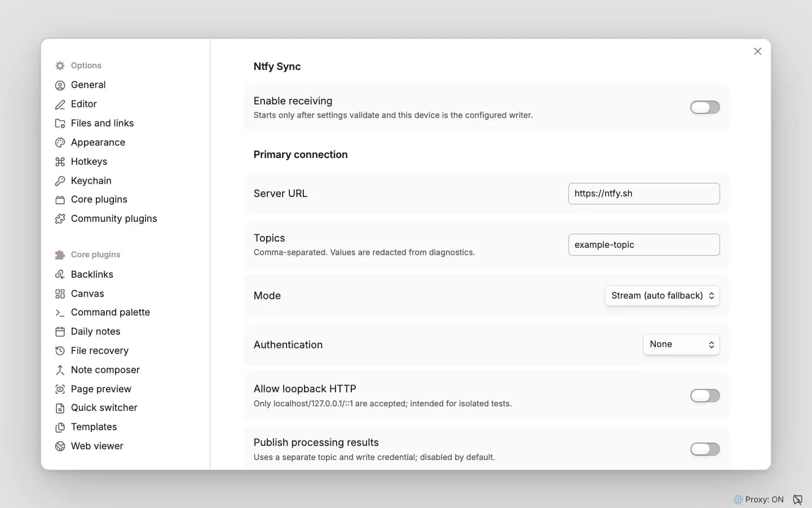Click the Keychain key icon

[60, 181]
